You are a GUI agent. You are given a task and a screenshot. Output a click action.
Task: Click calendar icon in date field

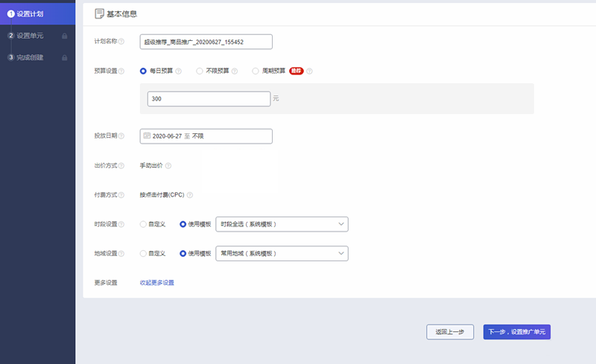click(147, 135)
